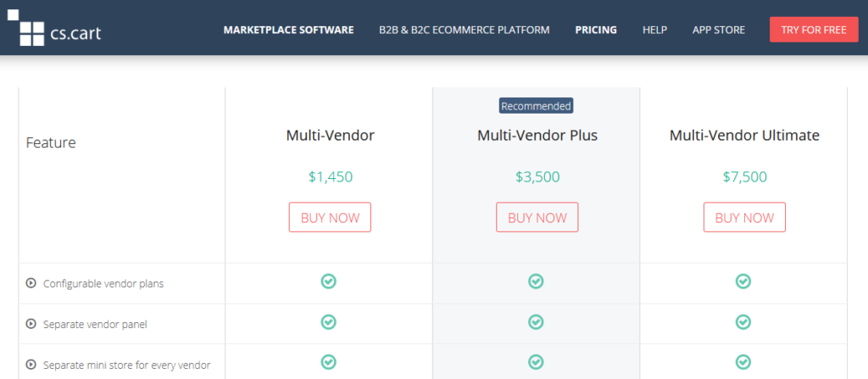Click the Recommended badge
The height and width of the screenshot is (379, 868).
pos(537,106)
